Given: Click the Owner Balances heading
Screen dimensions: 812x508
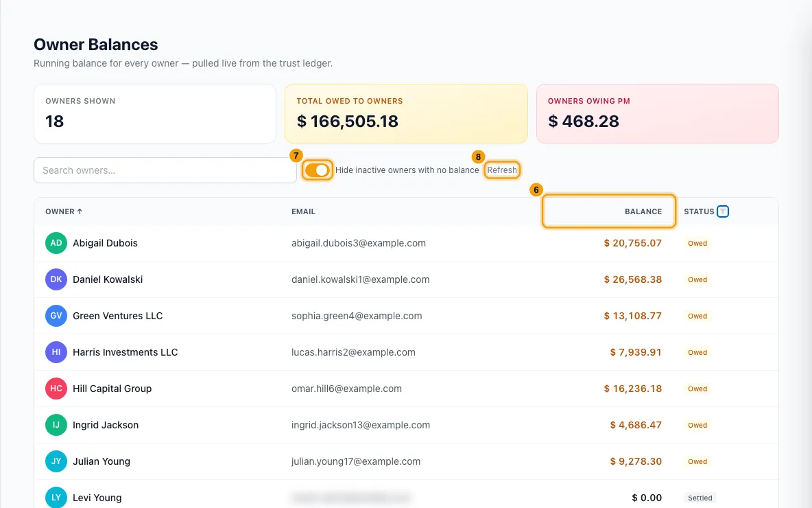Looking at the screenshot, I should (96, 45).
